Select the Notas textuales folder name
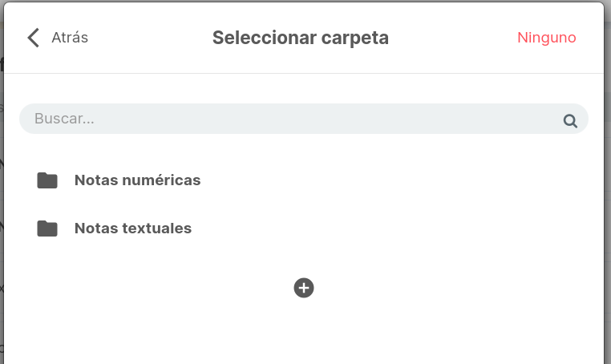Viewport: 611px width, 364px height. (x=133, y=229)
